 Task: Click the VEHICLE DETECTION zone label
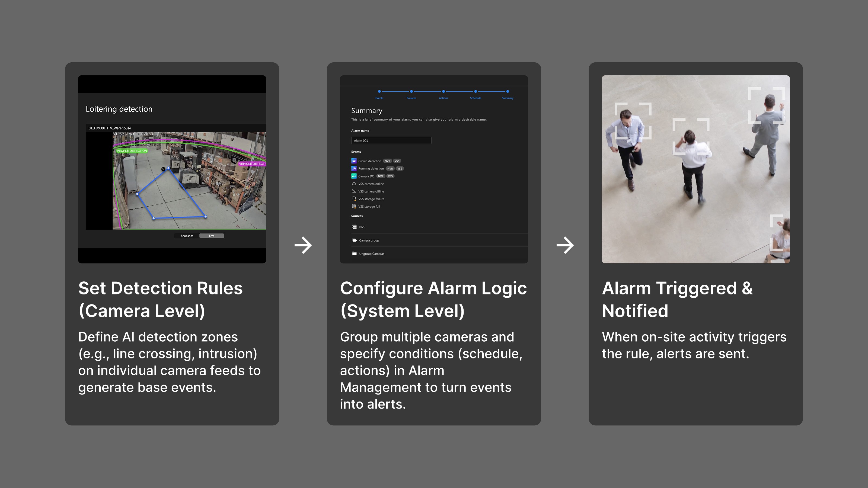252,164
